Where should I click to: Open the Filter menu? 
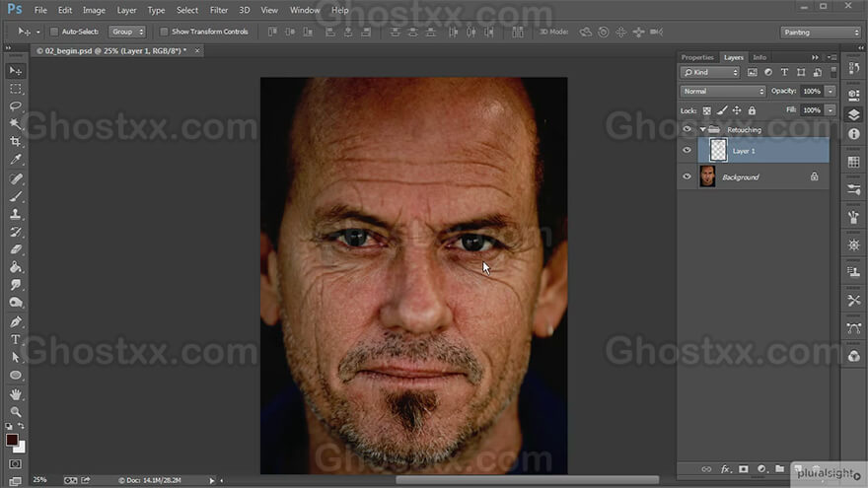(x=219, y=10)
